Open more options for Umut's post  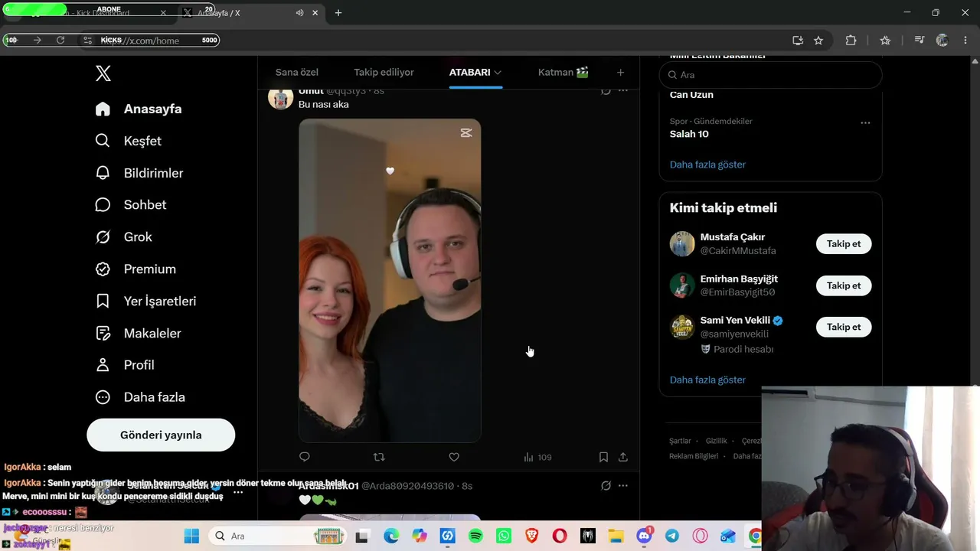(623, 90)
